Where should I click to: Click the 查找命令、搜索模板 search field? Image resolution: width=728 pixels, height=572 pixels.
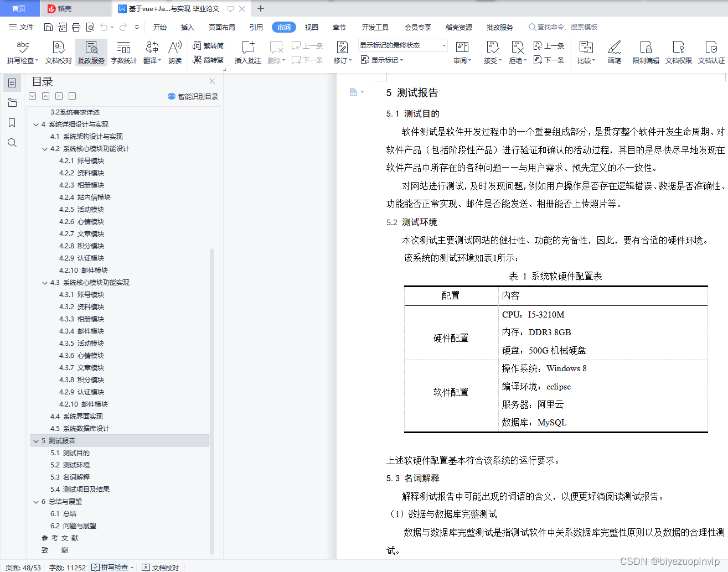[563, 27]
